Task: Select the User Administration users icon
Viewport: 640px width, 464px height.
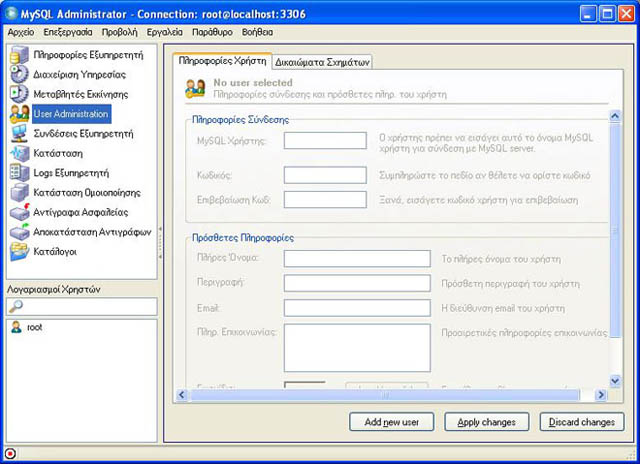Action: point(19,114)
